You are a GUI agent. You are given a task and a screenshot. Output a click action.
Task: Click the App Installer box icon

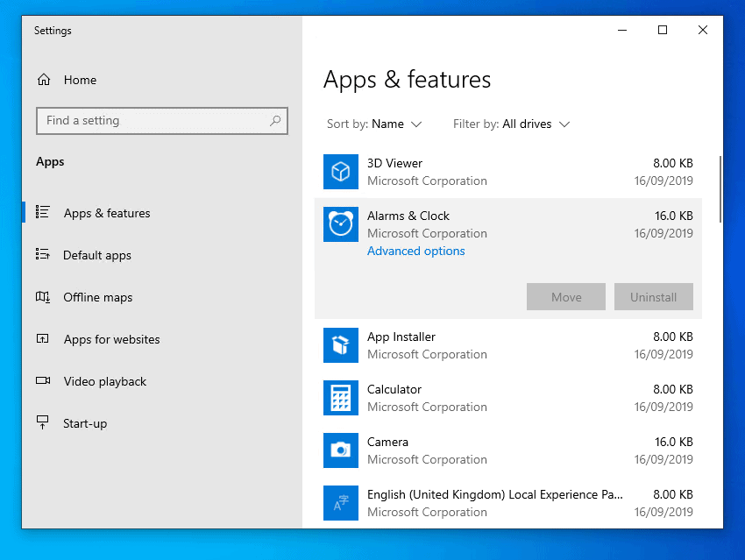coord(341,345)
